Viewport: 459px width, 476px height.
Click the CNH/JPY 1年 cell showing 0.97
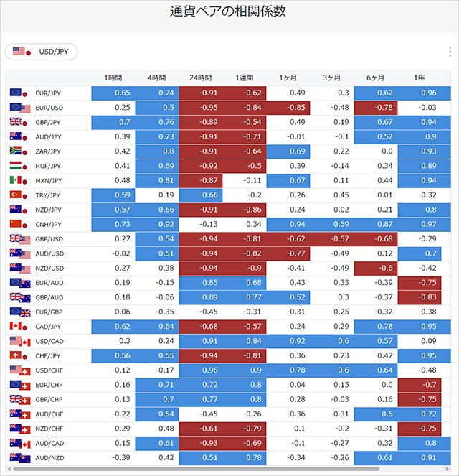[x=424, y=224]
